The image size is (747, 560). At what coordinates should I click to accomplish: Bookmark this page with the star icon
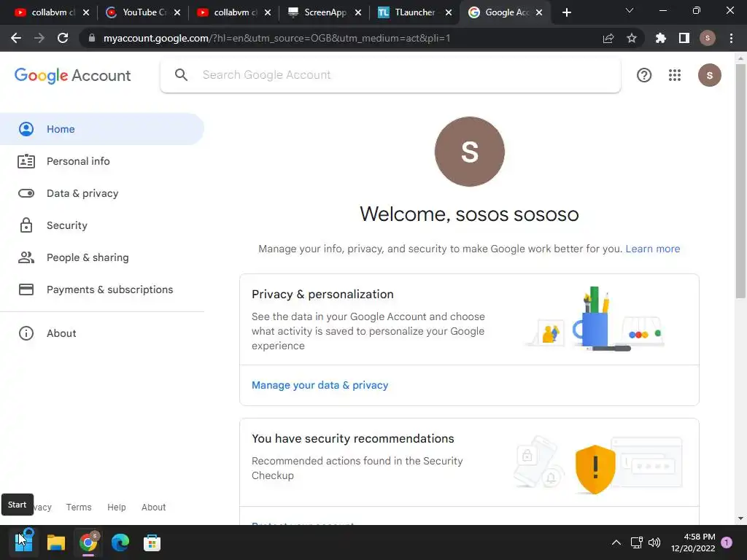(632, 38)
